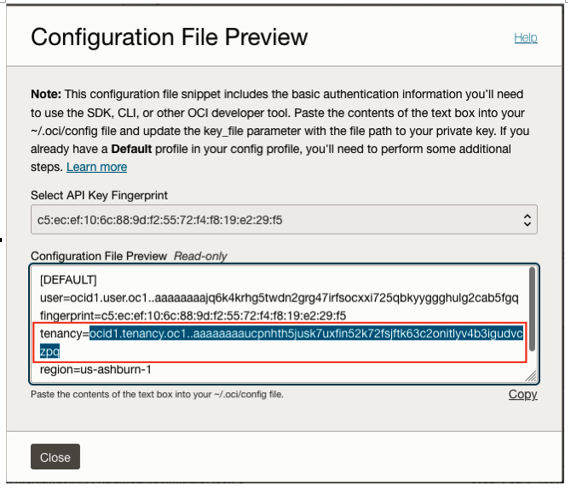
Task: Click the paste contents hint text
Action: [157, 394]
